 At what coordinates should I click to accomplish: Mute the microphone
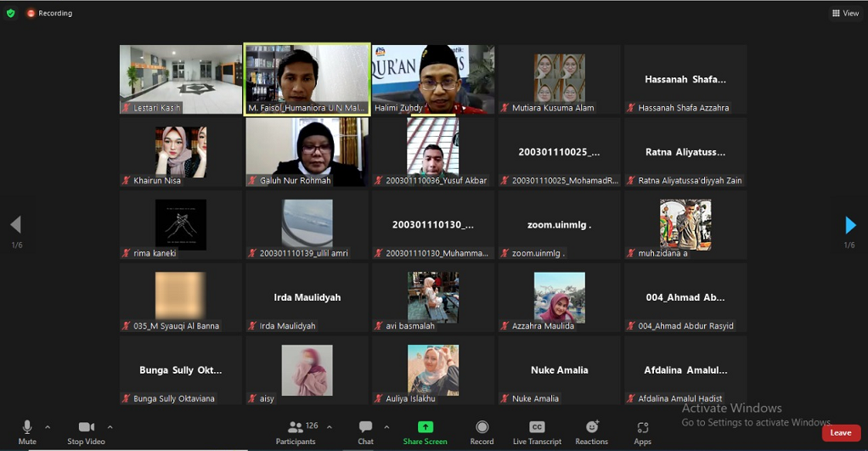(27, 431)
